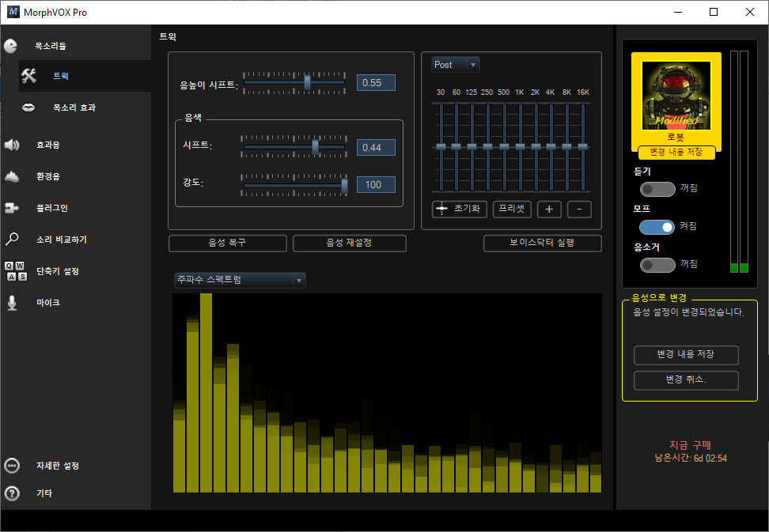Click the 환경음 mountain icon
This screenshot has height=532, width=769.
(x=12, y=176)
